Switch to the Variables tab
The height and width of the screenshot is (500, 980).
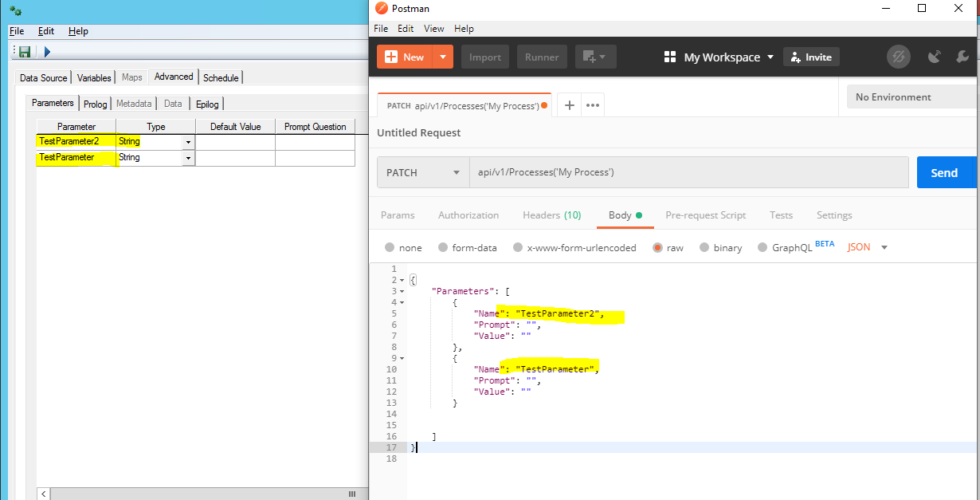[x=94, y=77]
